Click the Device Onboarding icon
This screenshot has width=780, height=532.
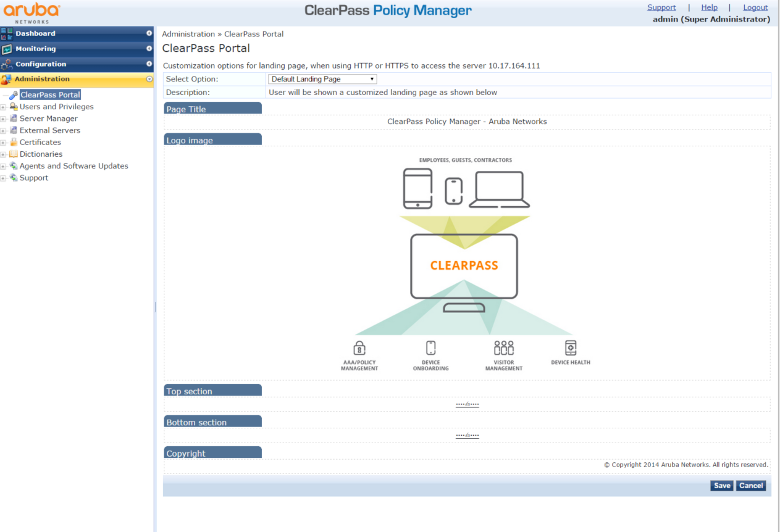coord(431,347)
